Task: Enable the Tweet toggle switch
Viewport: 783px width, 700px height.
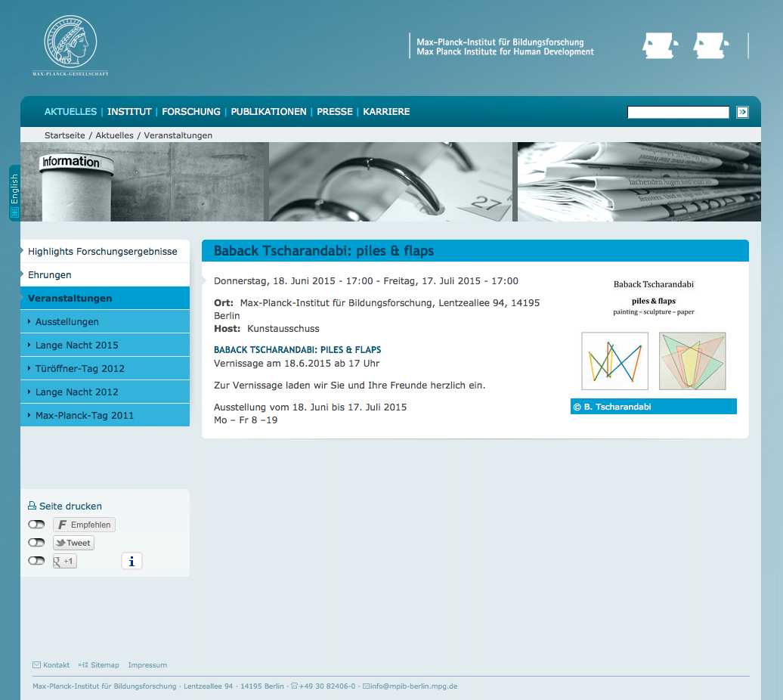Action: [x=36, y=543]
